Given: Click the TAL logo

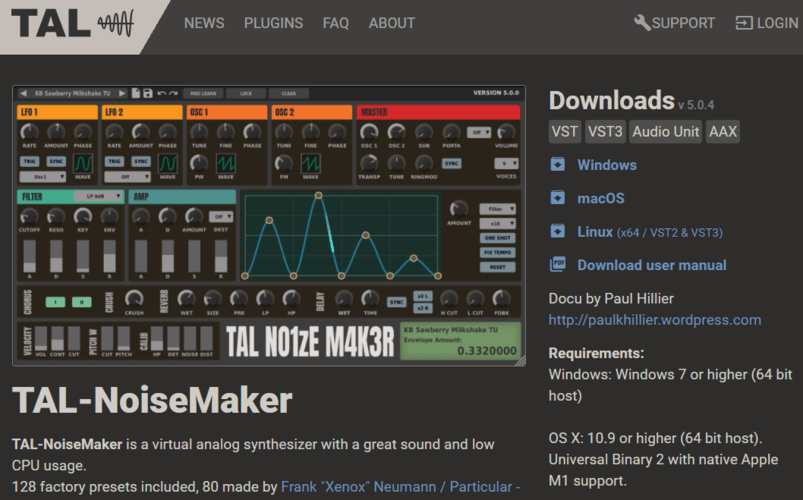Looking at the screenshot, I should 72,24.
